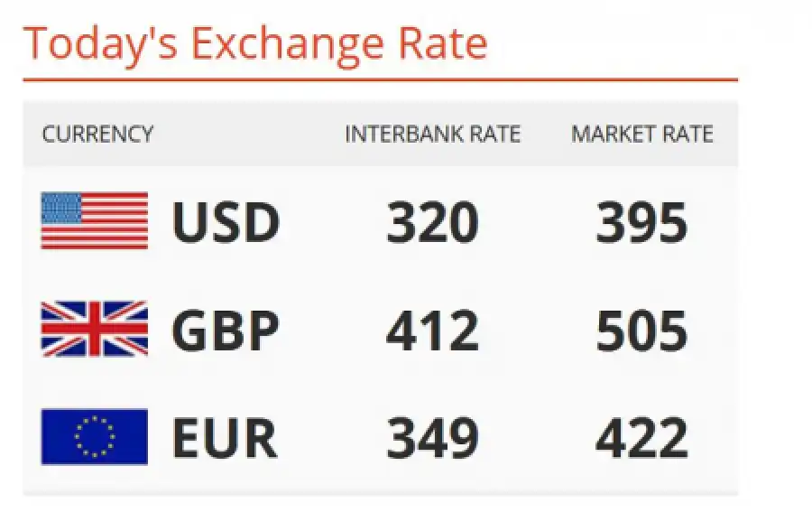812x531 pixels.
Task: Select the EUR currency label
Action: point(225,438)
